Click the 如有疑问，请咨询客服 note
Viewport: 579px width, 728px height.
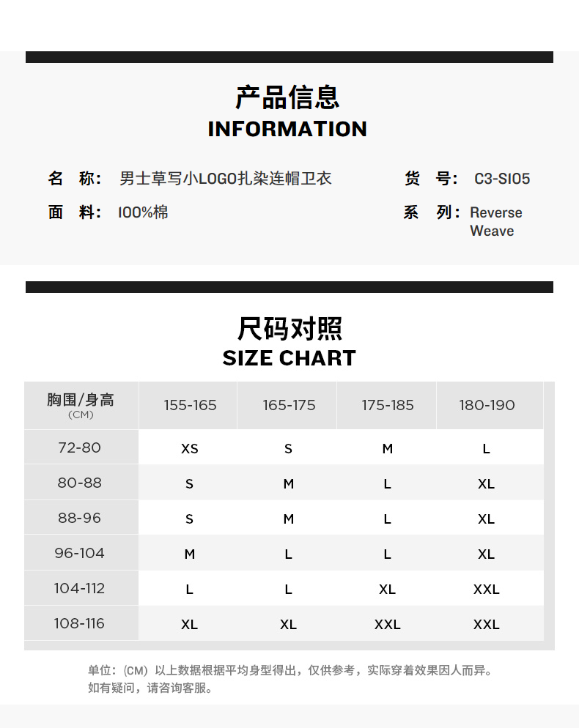pos(150,688)
